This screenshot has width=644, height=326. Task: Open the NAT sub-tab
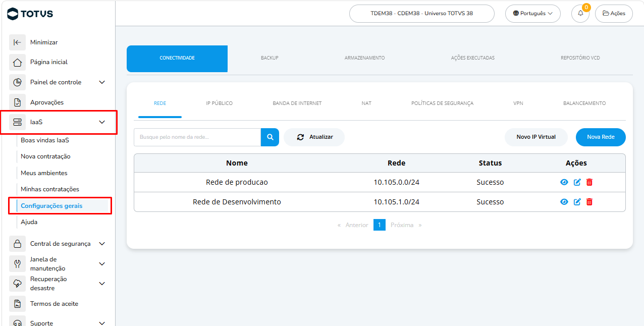pyautogui.click(x=366, y=103)
